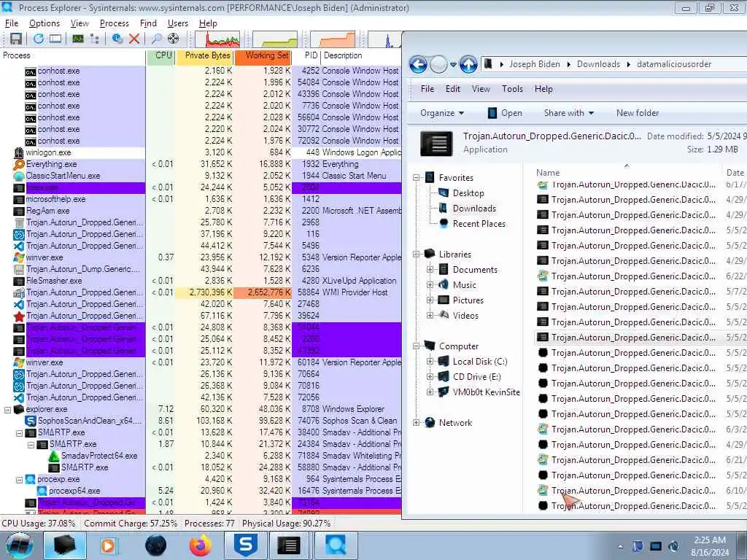Screen dimensions: 747x560
Task: Click the Windows Start orb
Action: [x=19, y=545]
